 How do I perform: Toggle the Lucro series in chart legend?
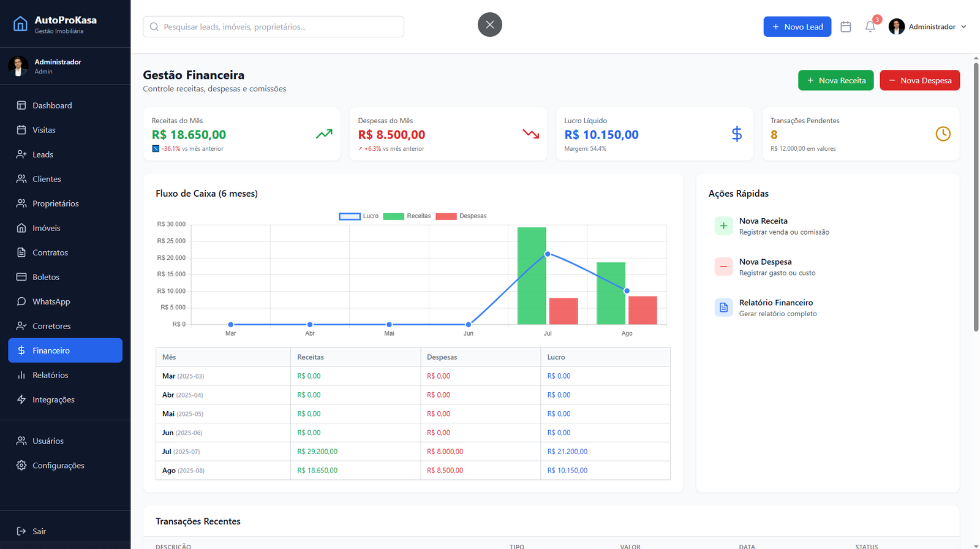pos(359,216)
